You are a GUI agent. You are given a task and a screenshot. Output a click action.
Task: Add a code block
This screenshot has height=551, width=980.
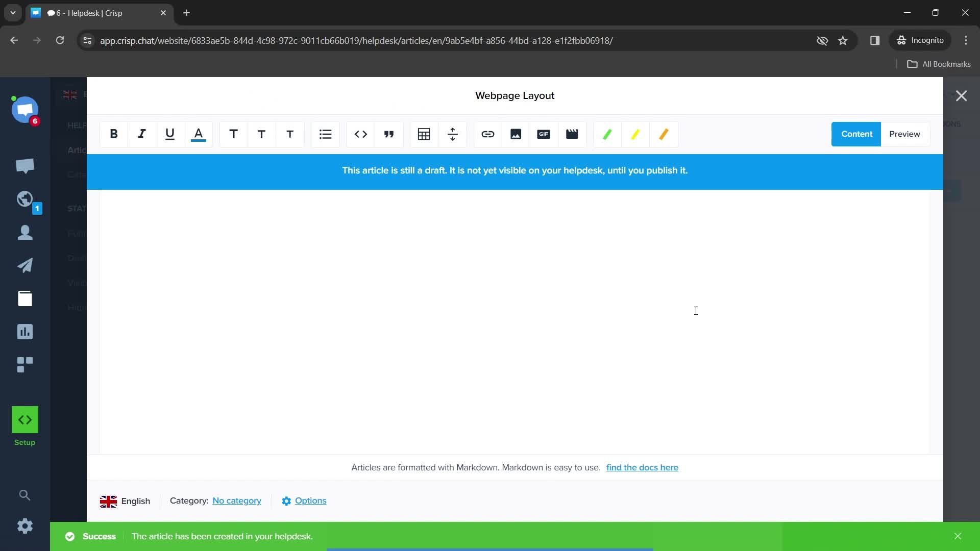(361, 134)
